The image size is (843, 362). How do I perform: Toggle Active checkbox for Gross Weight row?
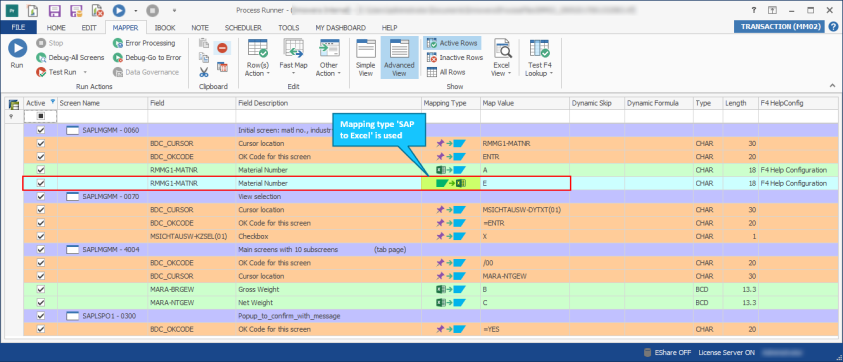(x=40, y=289)
